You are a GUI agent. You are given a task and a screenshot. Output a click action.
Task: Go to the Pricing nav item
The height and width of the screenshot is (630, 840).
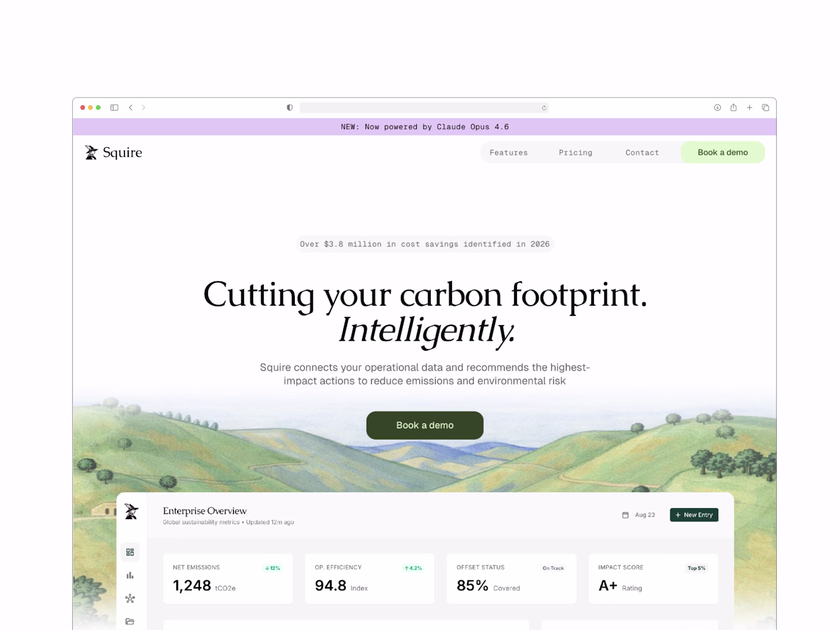click(x=575, y=152)
